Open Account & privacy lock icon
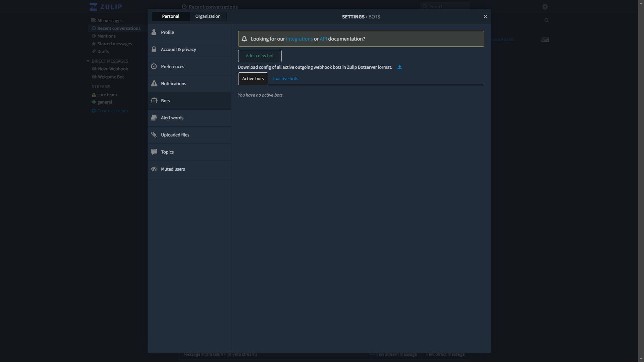 coord(154,49)
